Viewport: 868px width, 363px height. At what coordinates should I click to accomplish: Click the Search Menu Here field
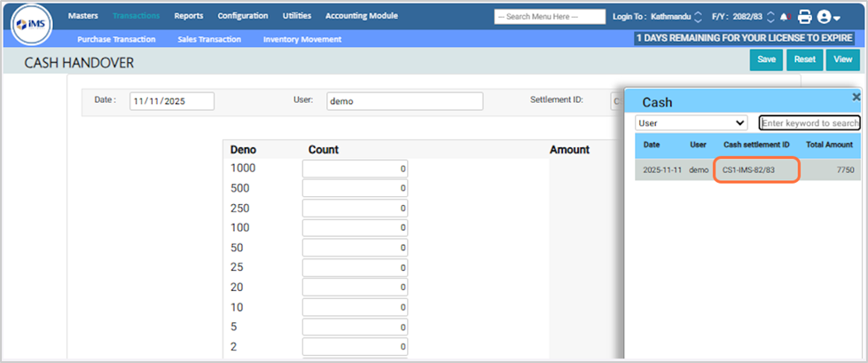click(x=549, y=17)
